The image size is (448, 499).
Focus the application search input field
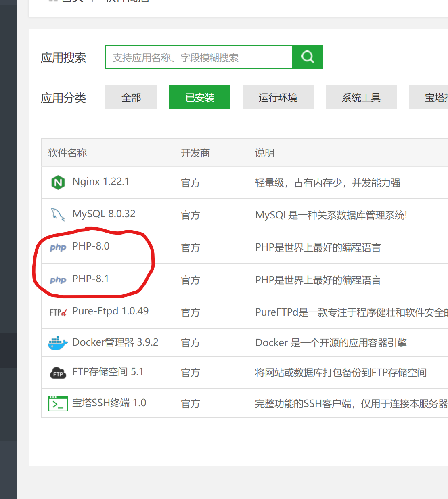point(199,57)
